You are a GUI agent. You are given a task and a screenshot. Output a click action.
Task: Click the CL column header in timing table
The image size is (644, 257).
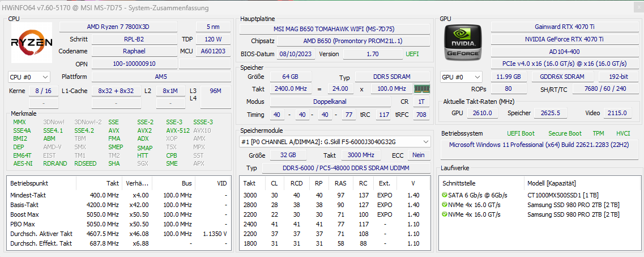pyautogui.click(x=274, y=183)
